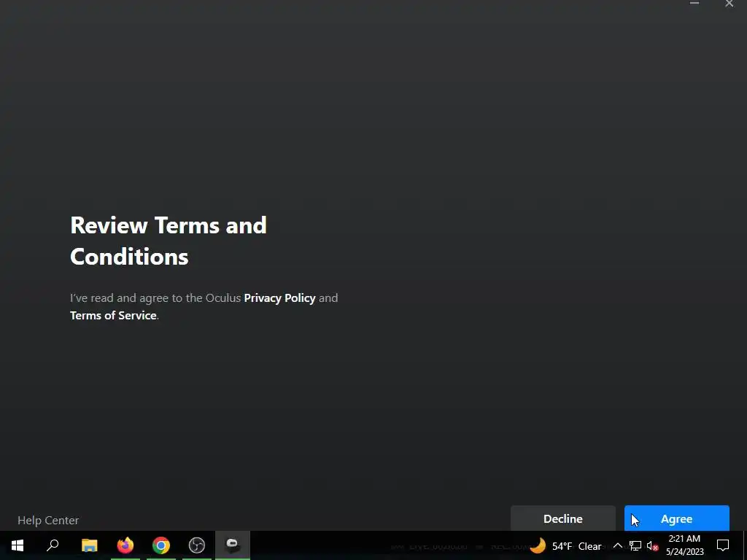747x560 pixels.
Task: Open the Help Center link
Action: [48, 520]
